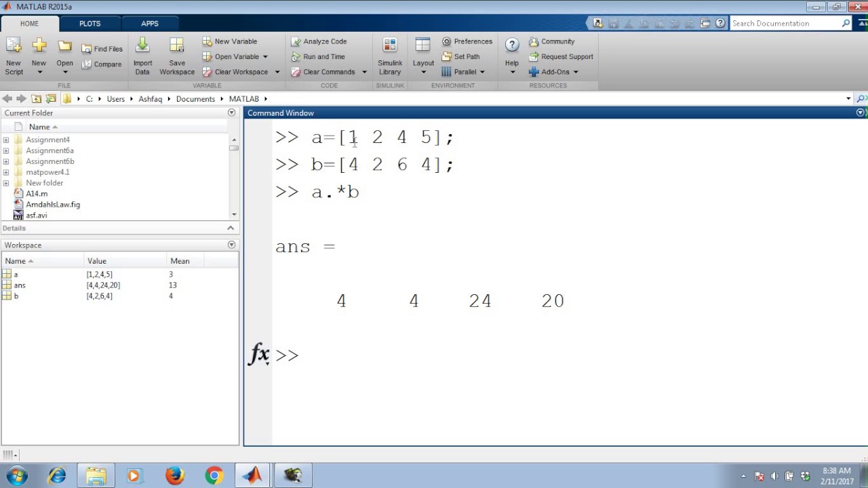Create a New Variable

pyautogui.click(x=230, y=41)
